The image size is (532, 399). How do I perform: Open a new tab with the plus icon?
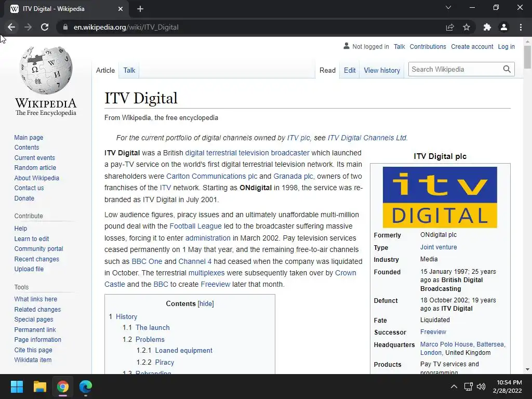click(140, 9)
